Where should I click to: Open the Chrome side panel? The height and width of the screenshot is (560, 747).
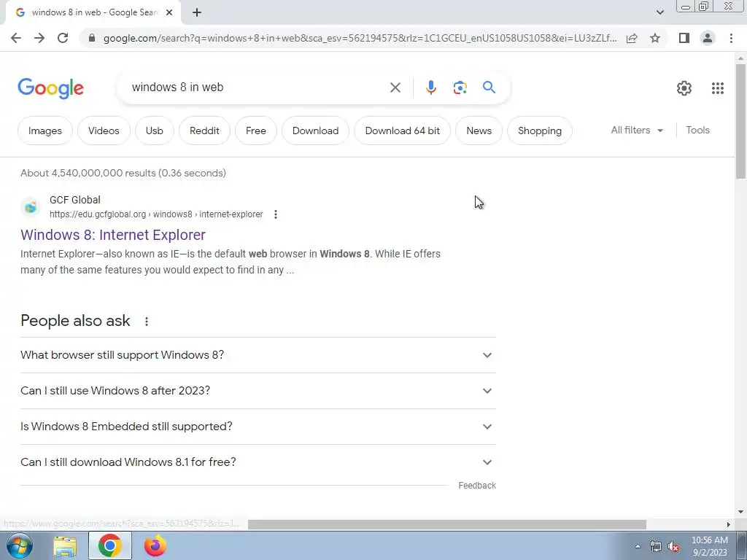(x=684, y=38)
